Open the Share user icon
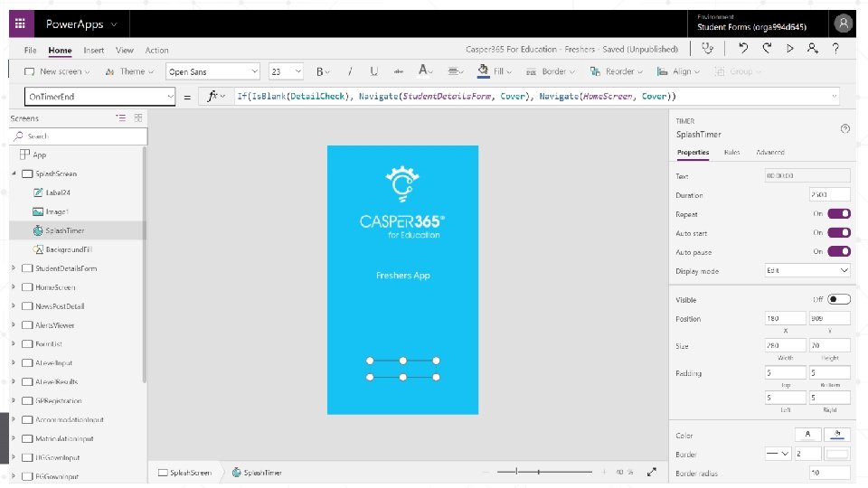This screenshot has width=868, height=488. tap(813, 49)
